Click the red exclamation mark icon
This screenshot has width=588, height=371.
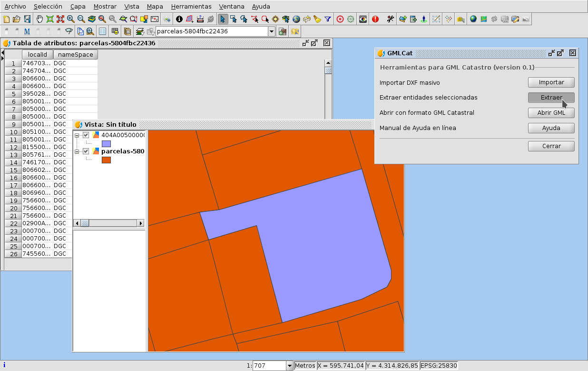click(375, 19)
